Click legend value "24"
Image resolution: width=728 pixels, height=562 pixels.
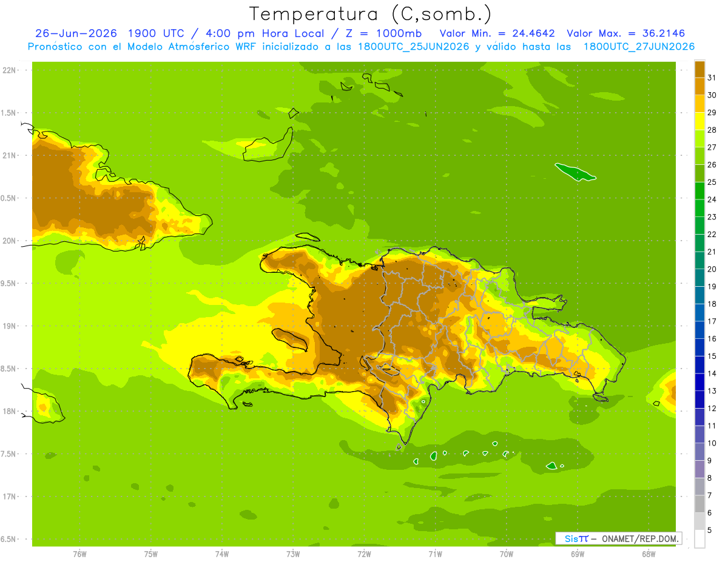[712, 199]
